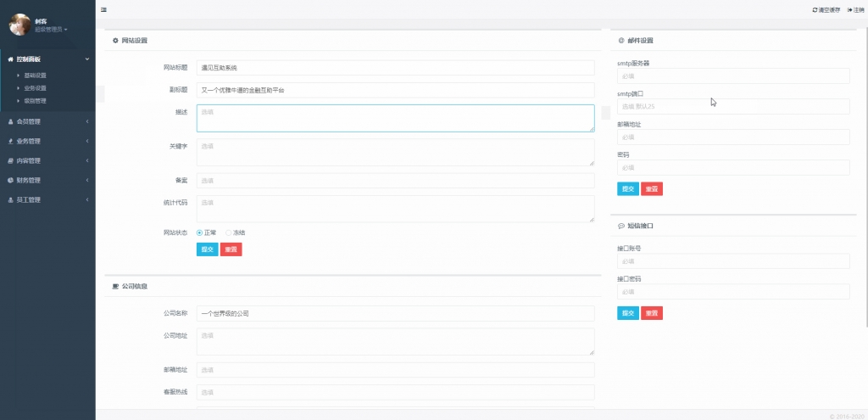Viewport: 868px width, 420px height.
Task: Open the 超级管理员 user dropdown
Action: coord(51,30)
